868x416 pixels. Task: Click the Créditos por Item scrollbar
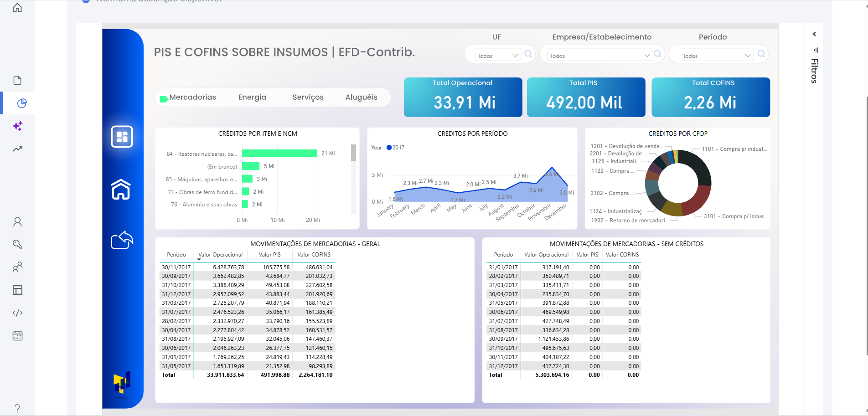[353, 153]
